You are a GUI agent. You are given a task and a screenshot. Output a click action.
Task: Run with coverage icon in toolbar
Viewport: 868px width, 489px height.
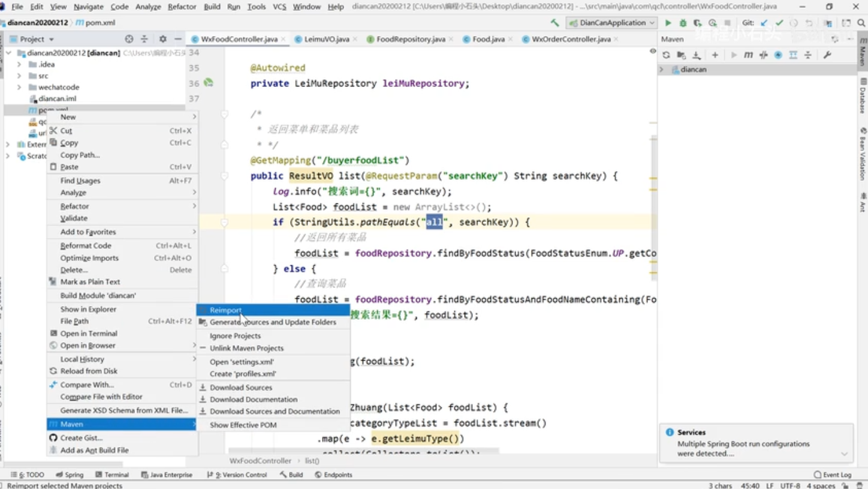click(x=697, y=23)
